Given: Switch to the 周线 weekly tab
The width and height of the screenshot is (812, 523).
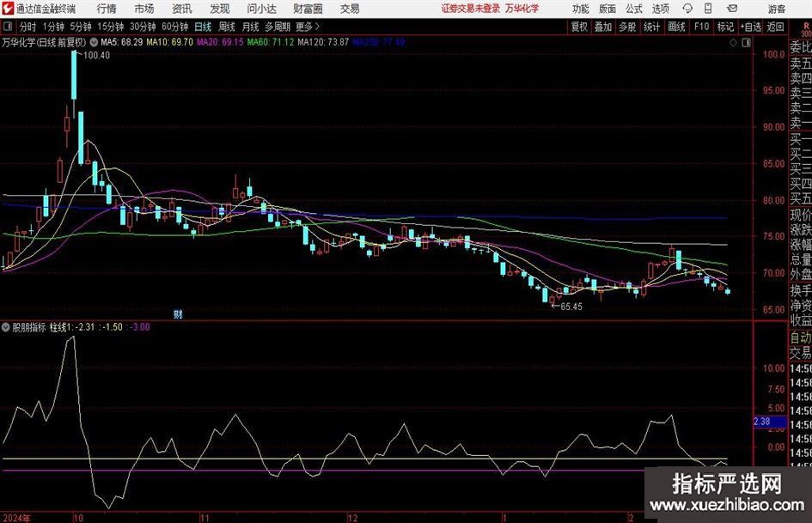Looking at the screenshot, I should click(x=227, y=27).
